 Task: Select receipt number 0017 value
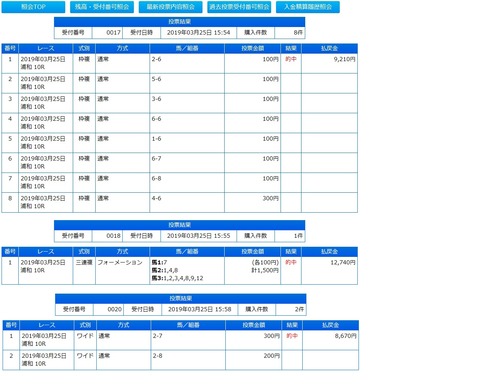pyautogui.click(x=113, y=33)
